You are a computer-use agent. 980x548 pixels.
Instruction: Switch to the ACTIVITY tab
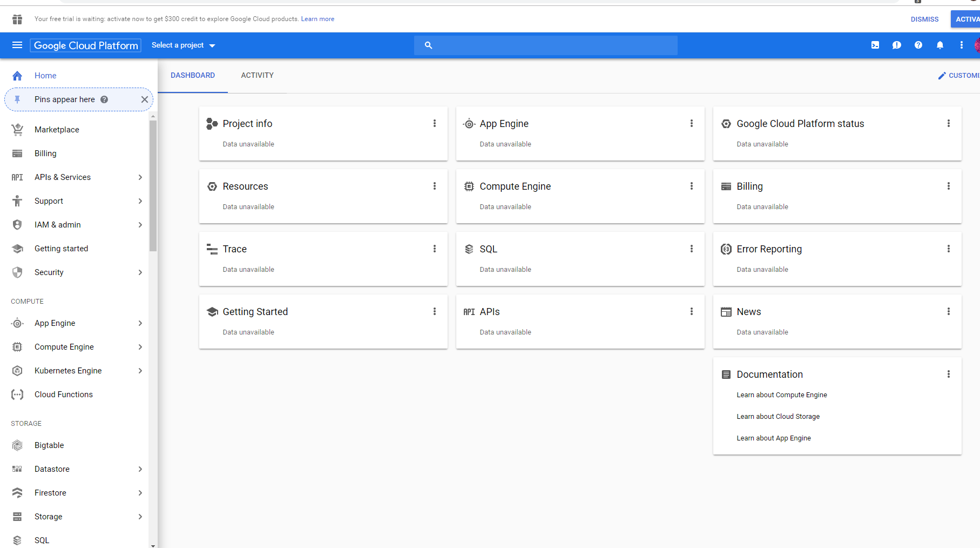[x=257, y=75]
